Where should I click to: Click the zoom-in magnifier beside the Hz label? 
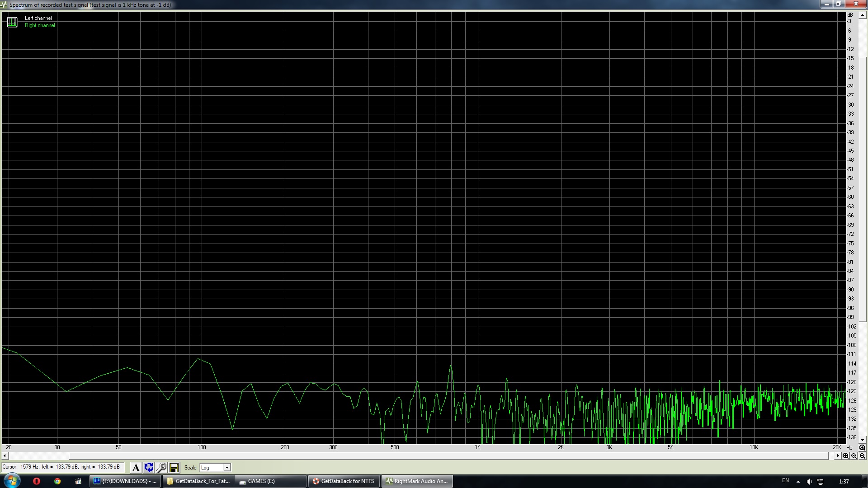coord(862,447)
